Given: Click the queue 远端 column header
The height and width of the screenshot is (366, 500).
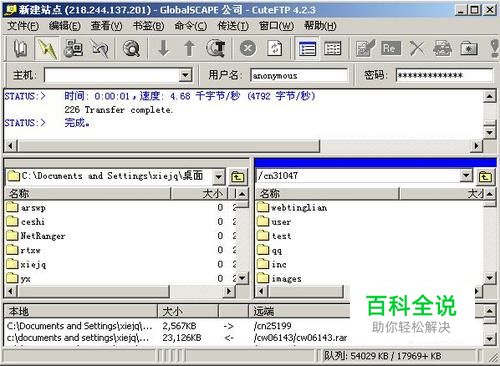Looking at the screenshot, I should pos(300,311).
